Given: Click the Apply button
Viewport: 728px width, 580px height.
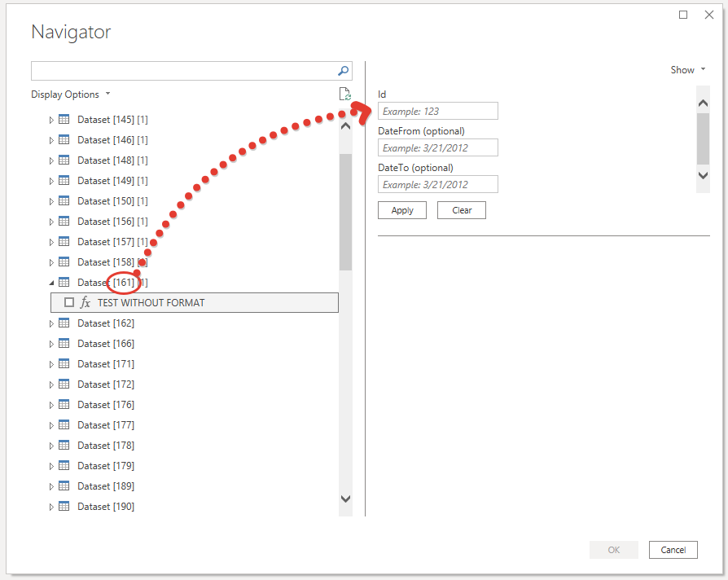Looking at the screenshot, I should click(x=402, y=210).
